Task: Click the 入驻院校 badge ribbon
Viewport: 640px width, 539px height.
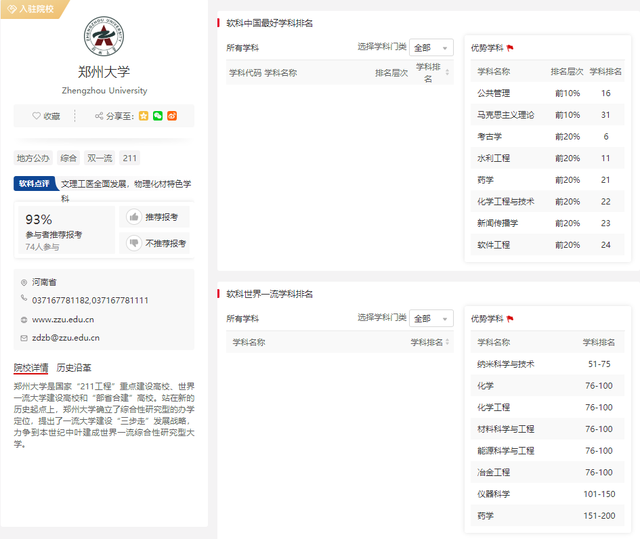Action: 34,9
